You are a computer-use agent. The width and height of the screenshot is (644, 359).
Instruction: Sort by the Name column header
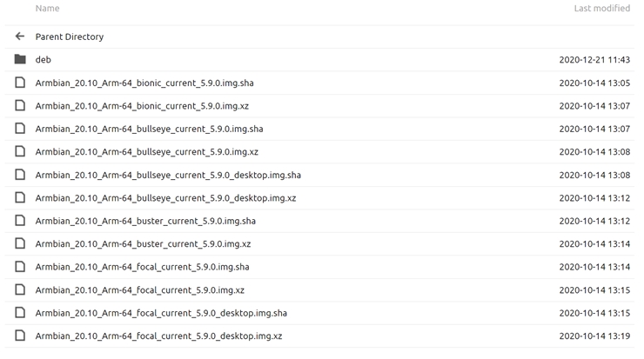coord(47,8)
